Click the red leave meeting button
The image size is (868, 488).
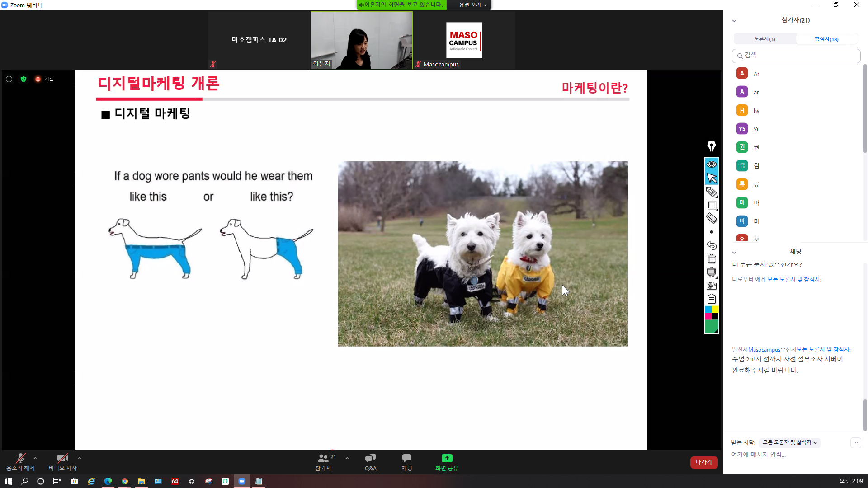[x=703, y=462]
